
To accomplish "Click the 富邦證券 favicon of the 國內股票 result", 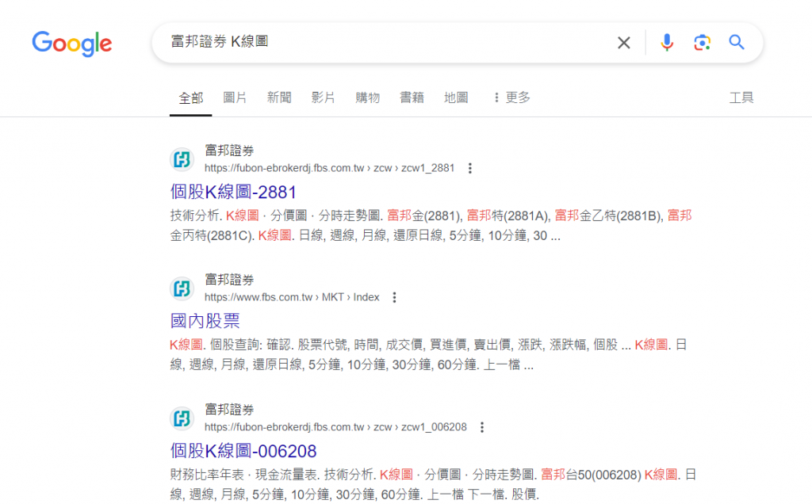I will (x=182, y=288).
